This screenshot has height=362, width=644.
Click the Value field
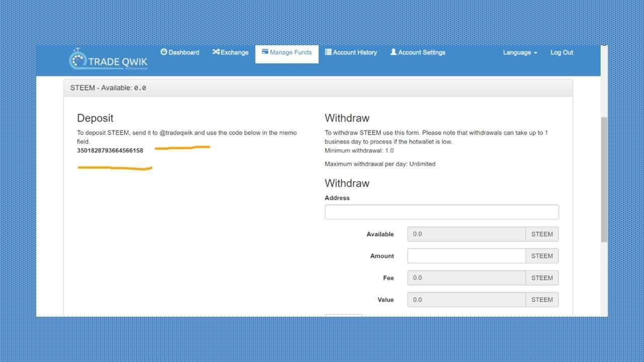click(x=466, y=300)
